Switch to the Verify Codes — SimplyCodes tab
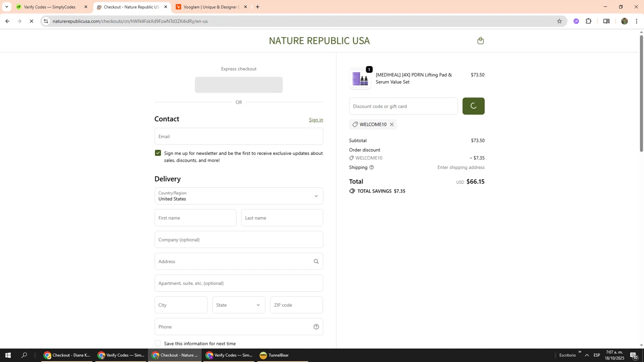The image size is (644, 362). [x=49, y=7]
